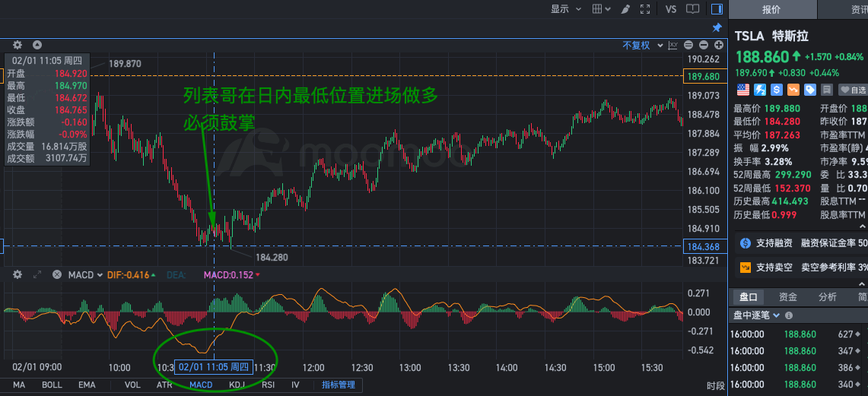Click the lightning level-2 quote icon
This screenshot has height=396, width=868.
click(x=759, y=90)
